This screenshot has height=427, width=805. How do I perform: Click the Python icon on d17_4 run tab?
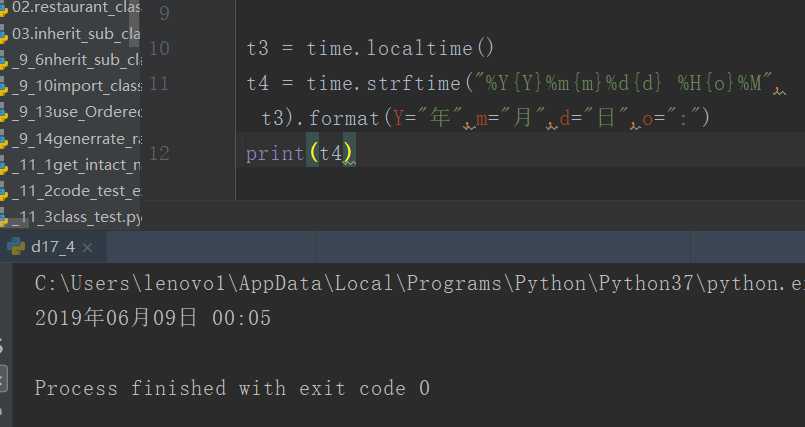[16, 247]
